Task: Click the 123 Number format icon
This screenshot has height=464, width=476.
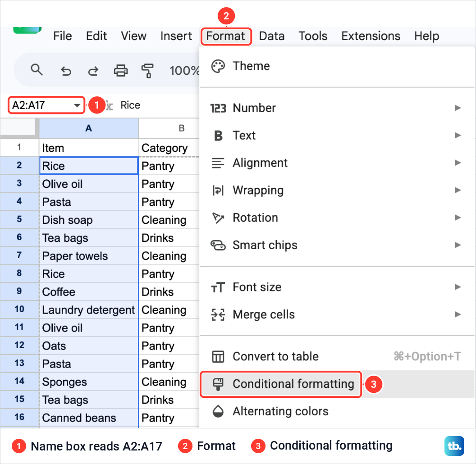Action: (x=218, y=108)
